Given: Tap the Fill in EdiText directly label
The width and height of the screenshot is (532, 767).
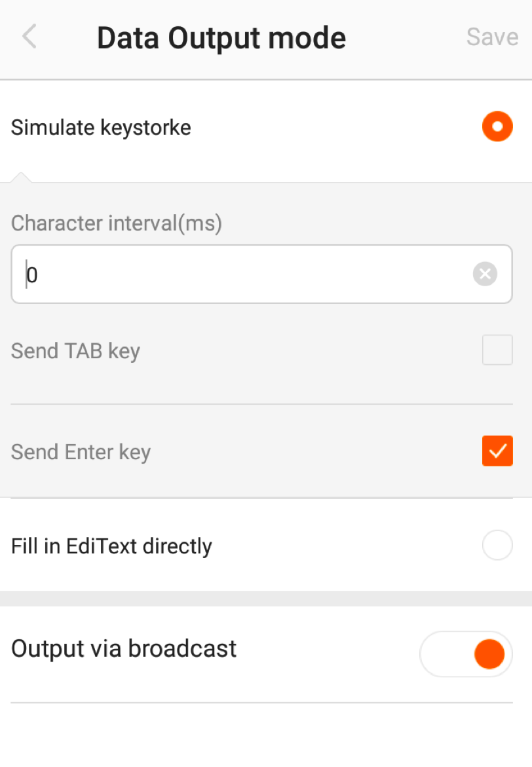Looking at the screenshot, I should pyautogui.click(x=111, y=546).
